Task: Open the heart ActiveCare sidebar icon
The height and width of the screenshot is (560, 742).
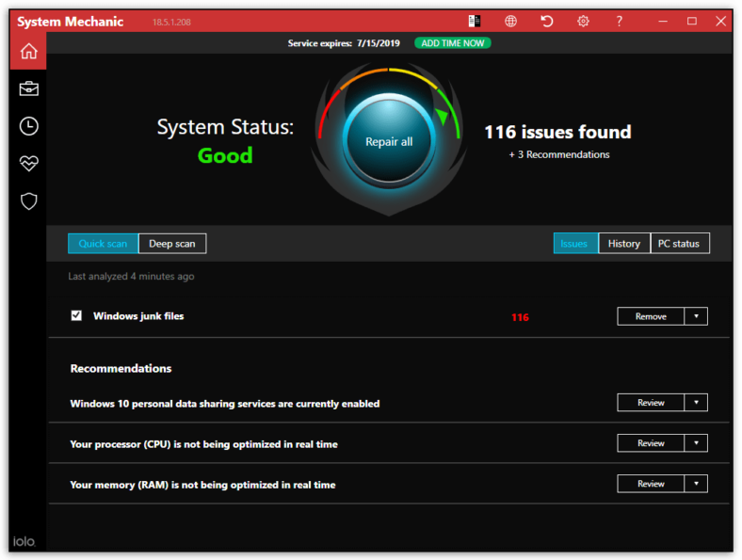Action: click(28, 164)
